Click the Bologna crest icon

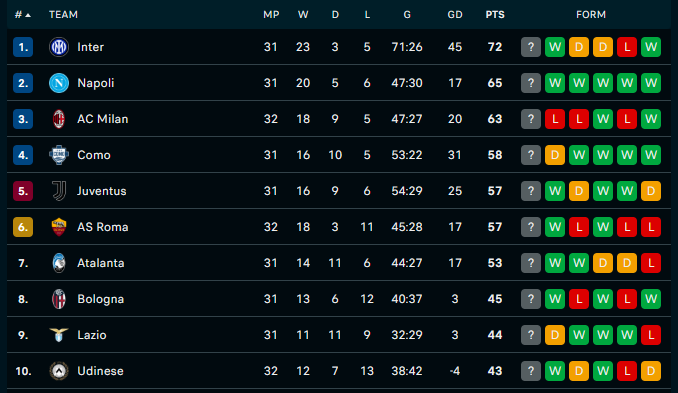(59, 299)
